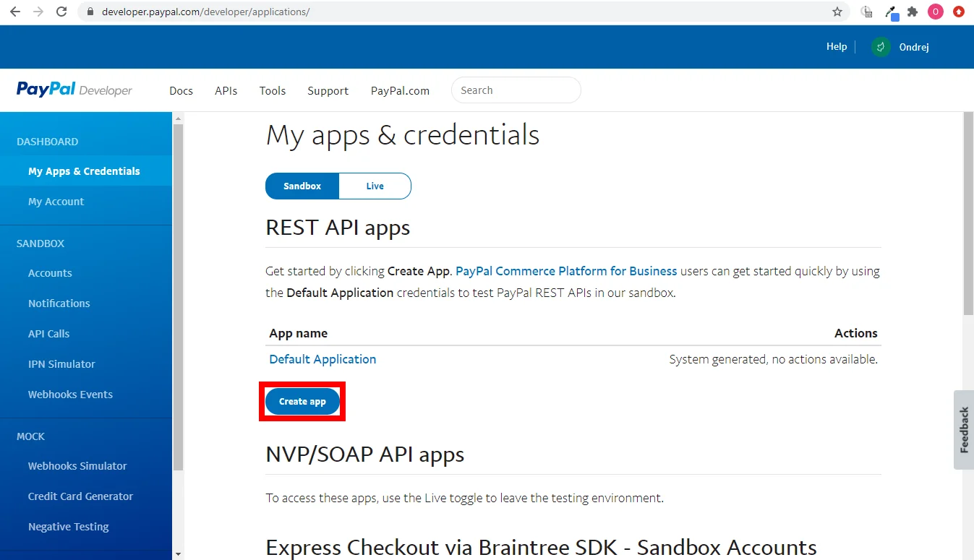Click the 'My apps & credentials' page title

pos(403,135)
